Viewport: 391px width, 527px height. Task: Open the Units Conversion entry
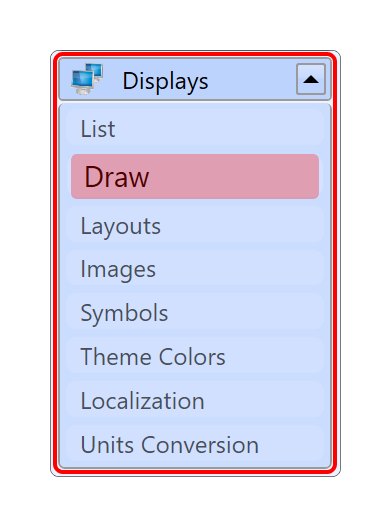pyautogui.click(x=195, y=444)
